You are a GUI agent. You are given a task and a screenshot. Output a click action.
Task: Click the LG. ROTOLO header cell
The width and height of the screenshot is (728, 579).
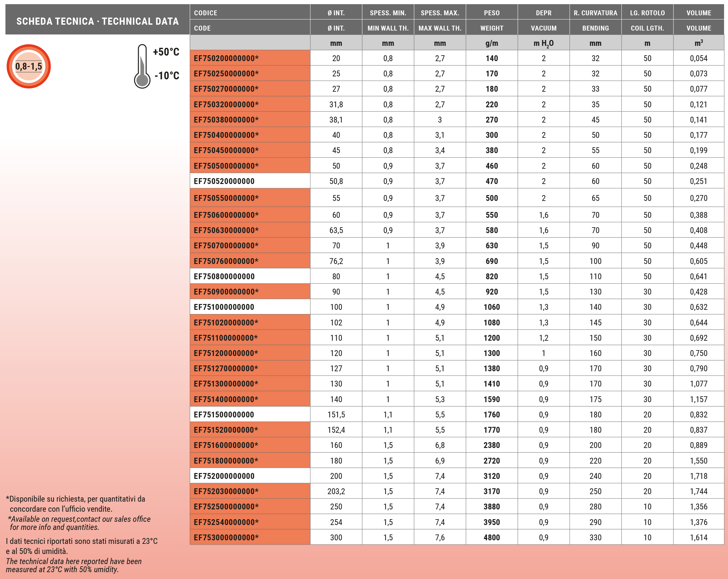click(647, 13)
